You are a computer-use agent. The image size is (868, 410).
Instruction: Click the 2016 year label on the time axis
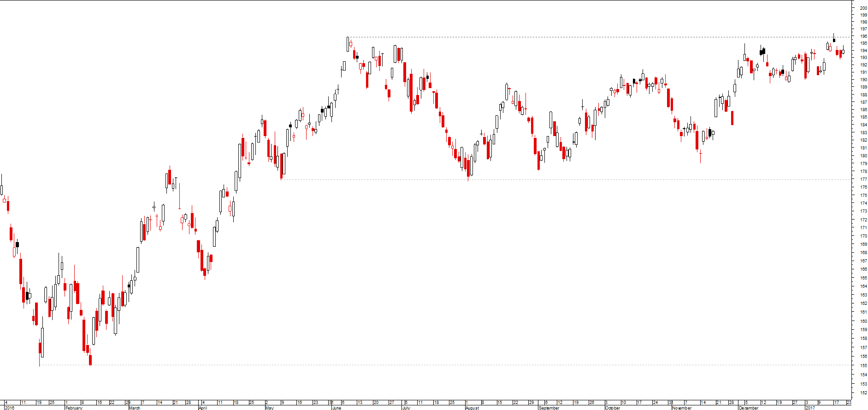coord(9,408)
